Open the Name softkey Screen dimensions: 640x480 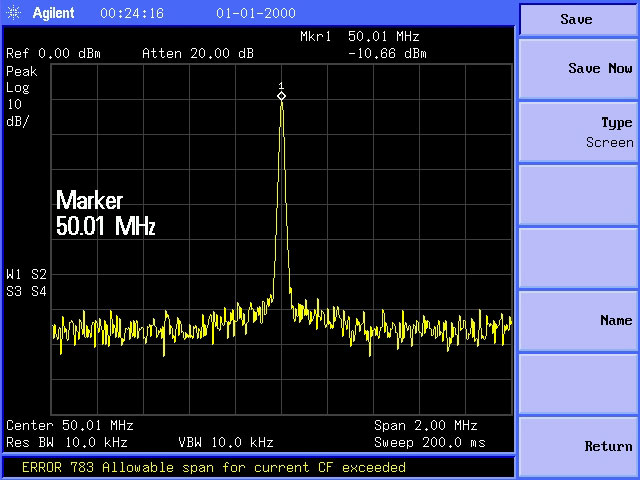(x=578, y=321)
